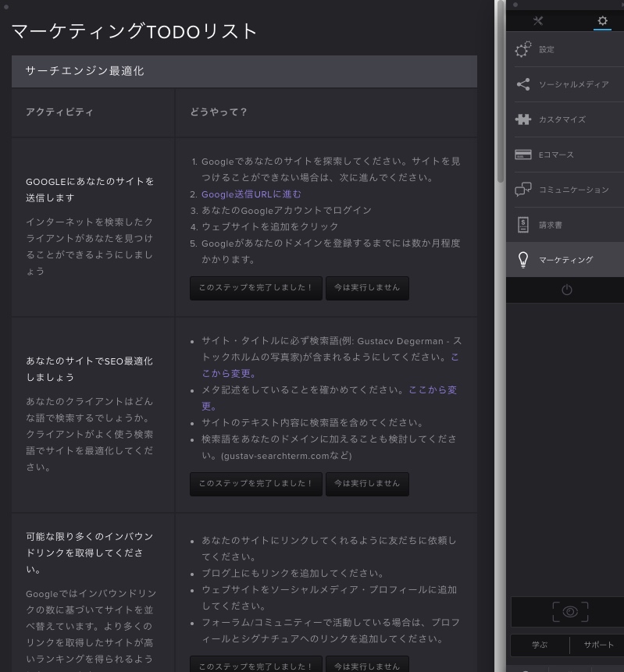Click サイトのテキスト内容に検索語を含めてください bullet
The height and width of the screenshot is (672, 624).
(312, 422)
